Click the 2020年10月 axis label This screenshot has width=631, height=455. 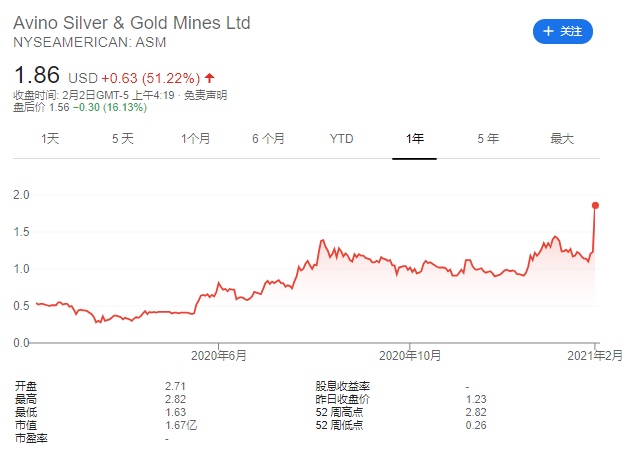(x=410, y=355)
